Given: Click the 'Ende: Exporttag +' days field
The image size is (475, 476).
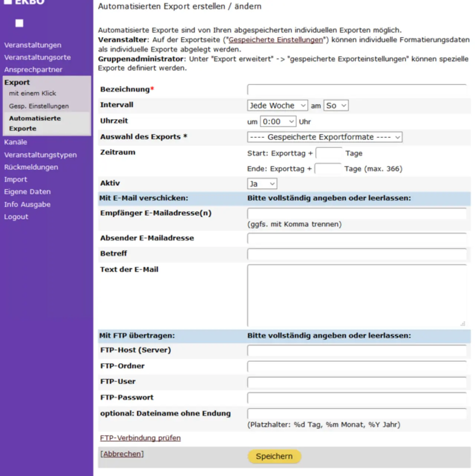Looking at the screenshot, I should click(x=328, y=169).
